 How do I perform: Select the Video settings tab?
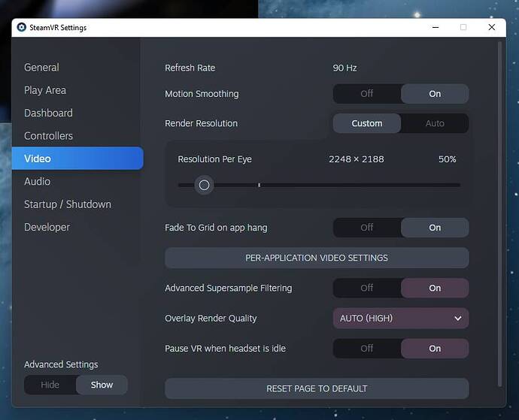coord(77,159)
